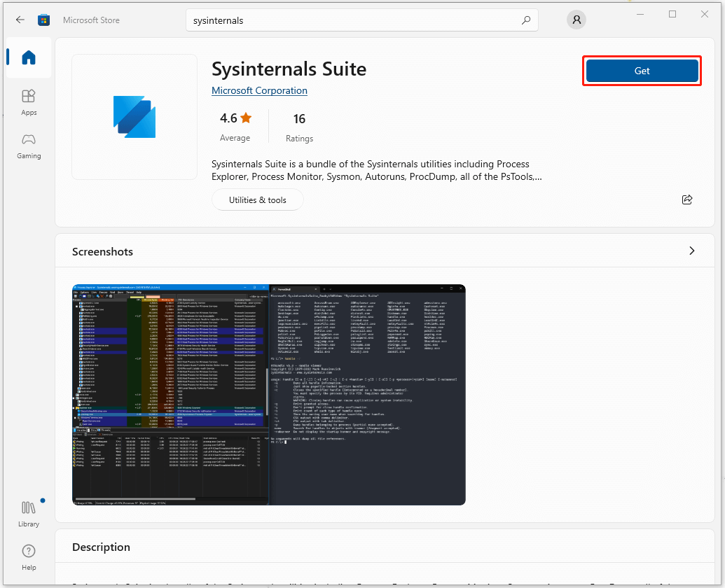Open the Sysinternals Suite screenshot thumbnail

pyautogui.click(x=269, y=395)
